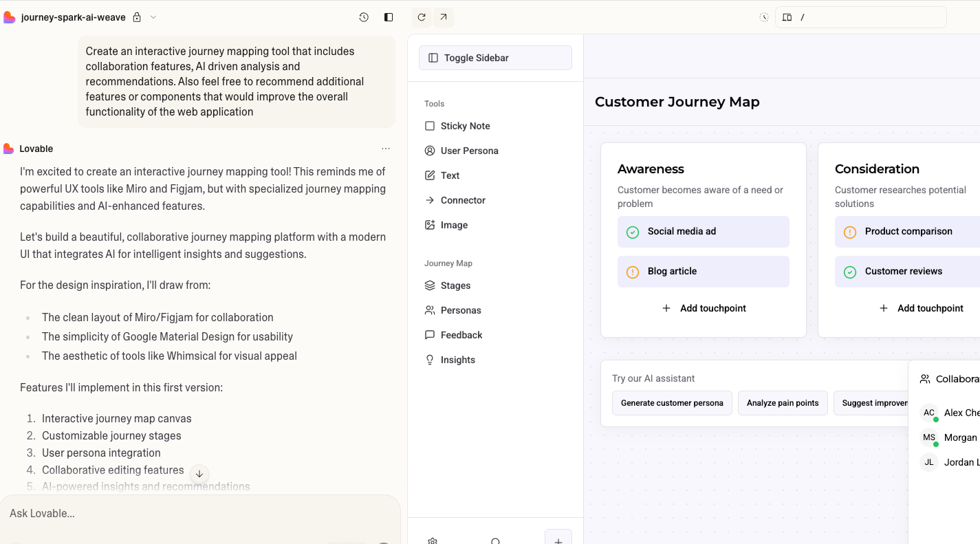Select the Customer reviews touchpoint

coord(907,272)
